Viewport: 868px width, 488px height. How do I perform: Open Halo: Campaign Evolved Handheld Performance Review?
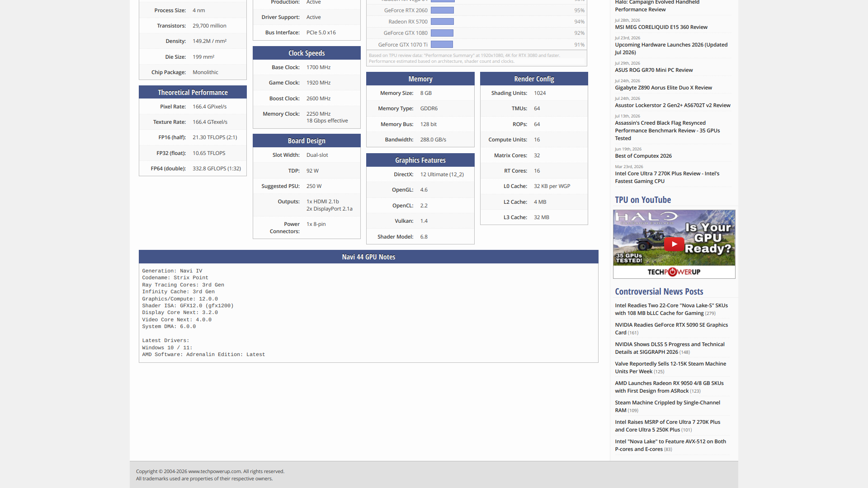(x=657, y=6)
